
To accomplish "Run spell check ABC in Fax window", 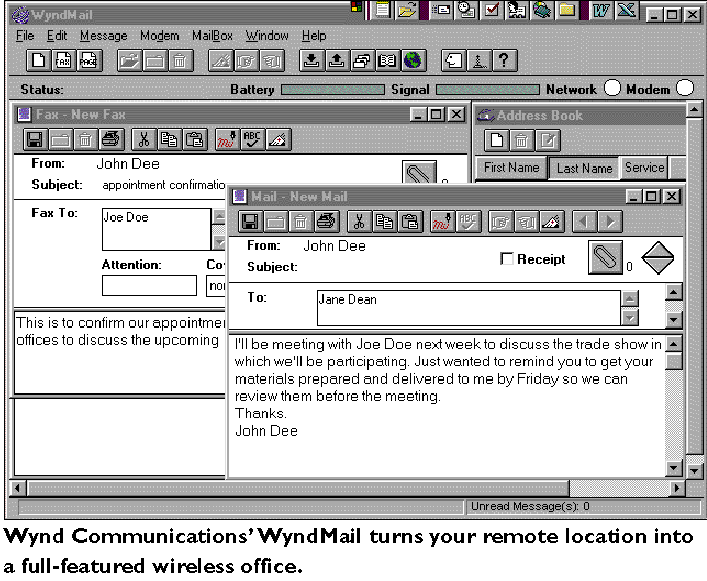I will coord(252,139).
